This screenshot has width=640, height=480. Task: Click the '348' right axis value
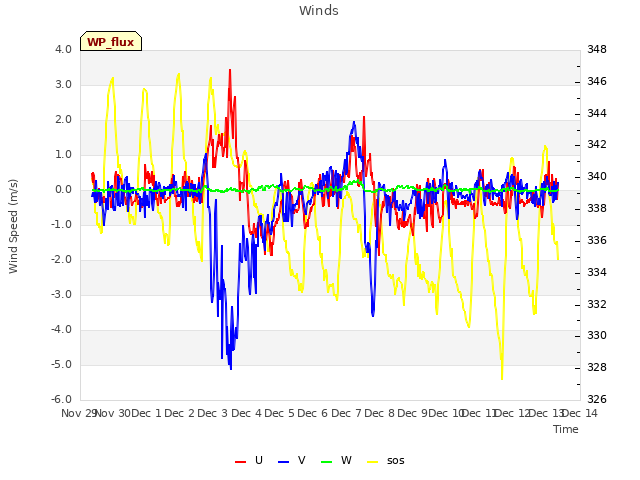(x=597, y=49)
